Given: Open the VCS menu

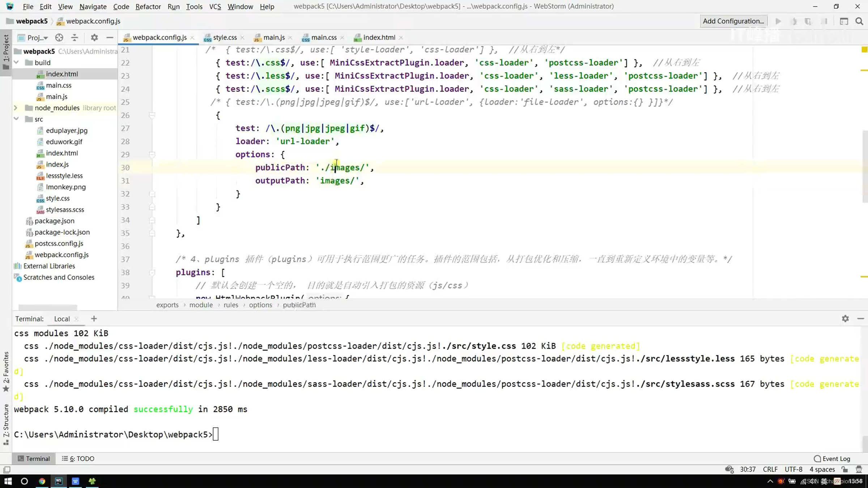Looking at the screenshot, I should [215, 7].
